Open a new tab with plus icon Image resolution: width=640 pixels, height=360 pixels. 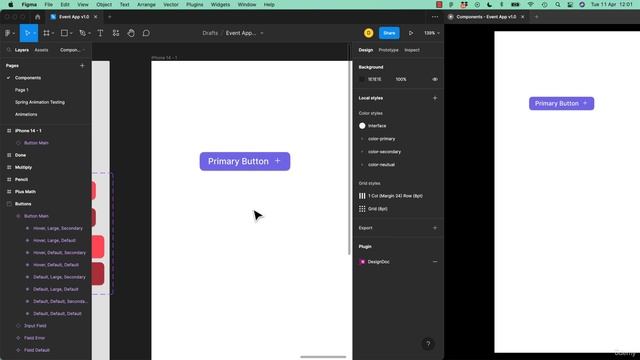coord(109,17)
